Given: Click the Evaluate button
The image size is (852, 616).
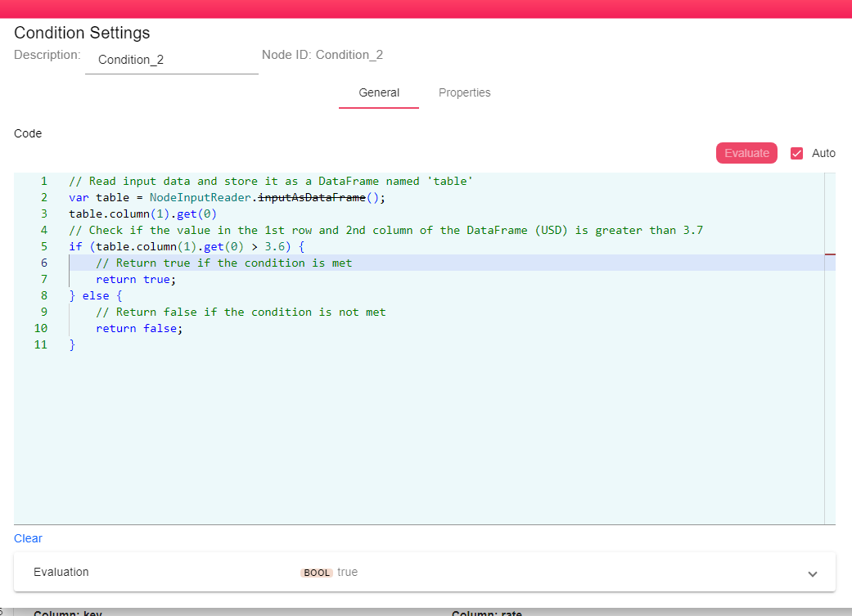Looking at the screenshot, I should [746, 153].
